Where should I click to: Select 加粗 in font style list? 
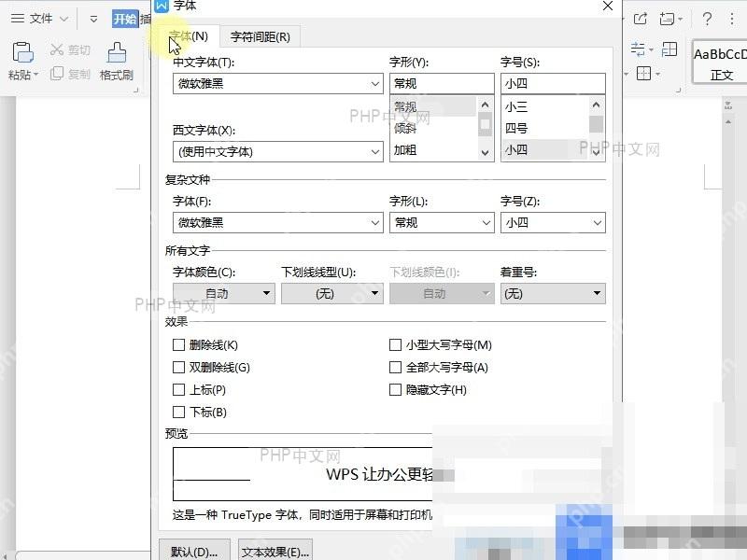(433, 150)
